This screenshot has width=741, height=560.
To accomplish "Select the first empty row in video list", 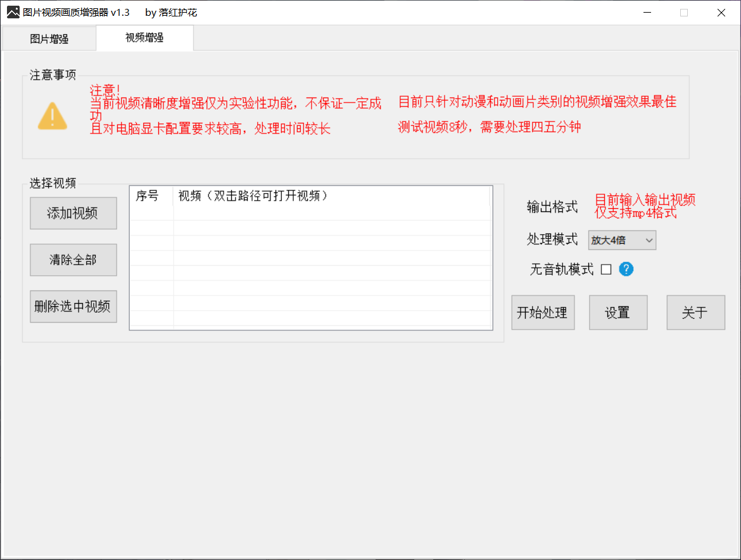I will point(310,213).
